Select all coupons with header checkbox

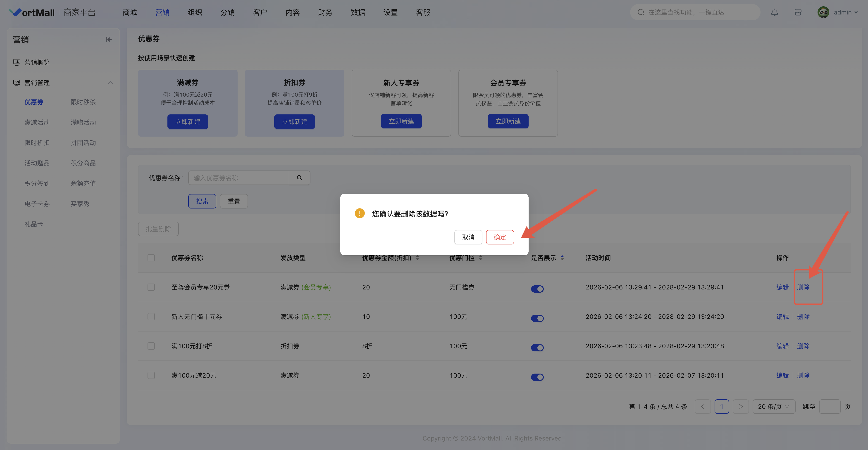pyautogui.click(x=151, y=258)
